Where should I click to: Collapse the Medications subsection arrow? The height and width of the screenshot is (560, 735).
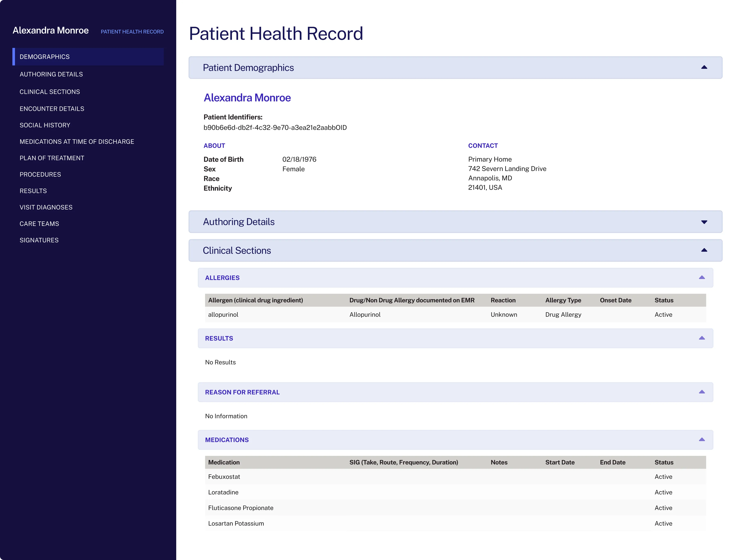pos(701,440)
